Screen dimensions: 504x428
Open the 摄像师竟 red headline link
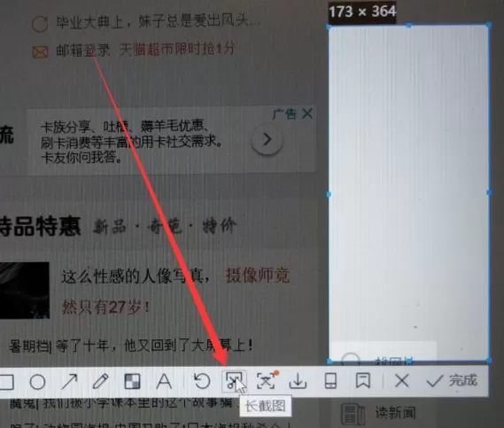point(258,275)
